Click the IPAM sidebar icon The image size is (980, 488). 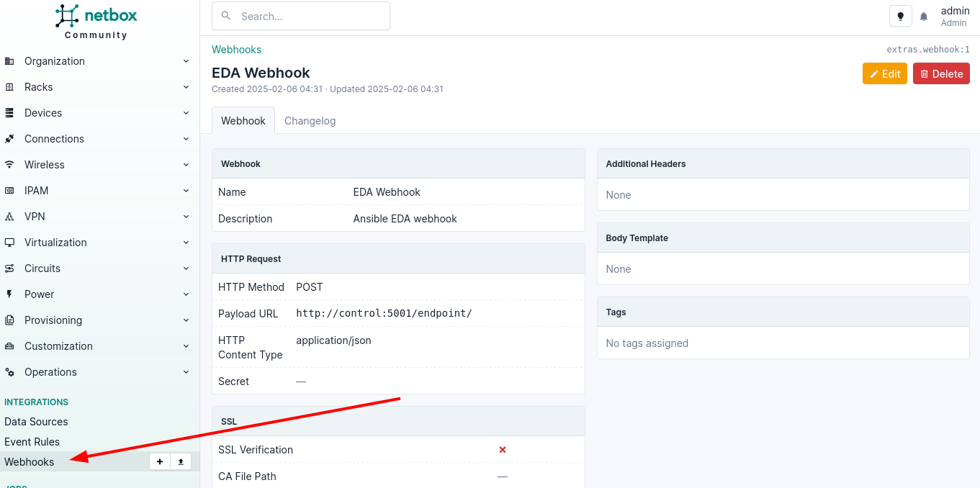[9, 191]
